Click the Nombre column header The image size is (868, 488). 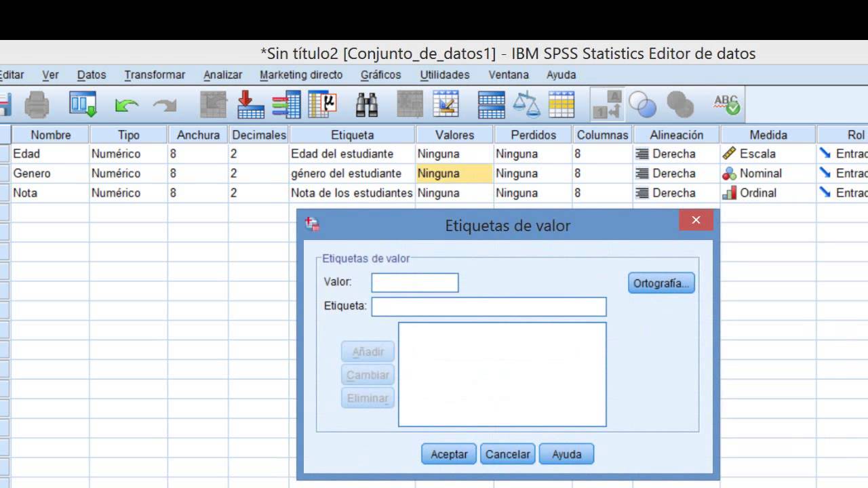point(51,135)
